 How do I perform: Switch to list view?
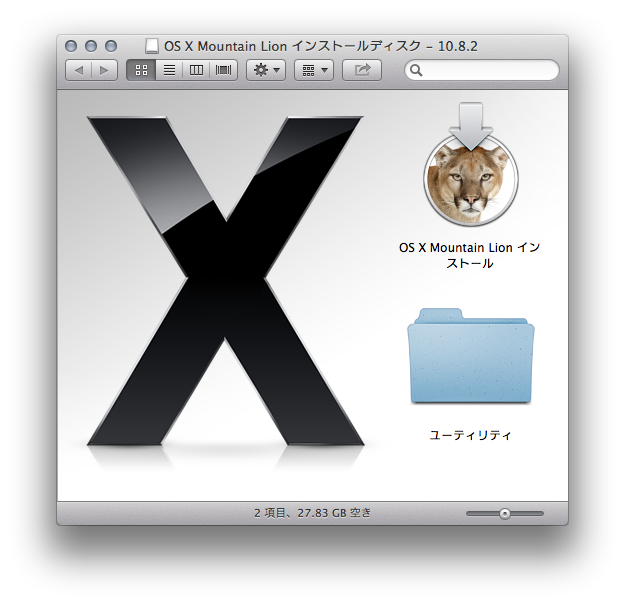(x=169, y=71)
